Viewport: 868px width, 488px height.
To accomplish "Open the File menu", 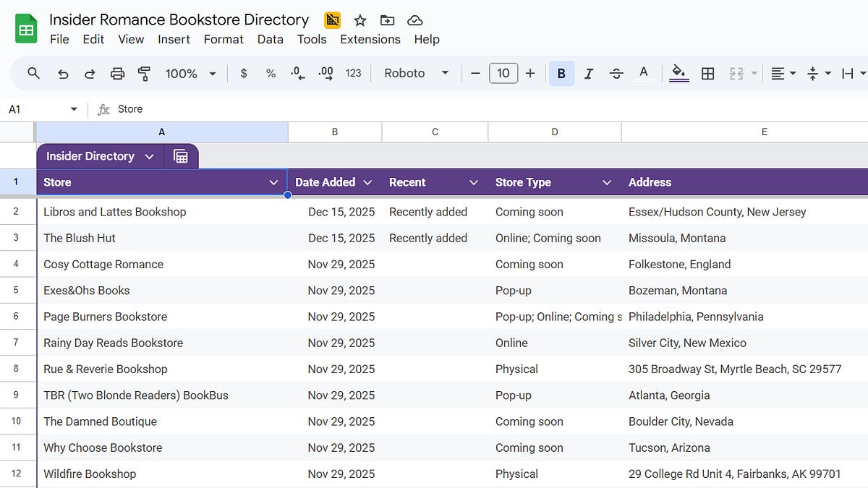I will pos(59,39).
